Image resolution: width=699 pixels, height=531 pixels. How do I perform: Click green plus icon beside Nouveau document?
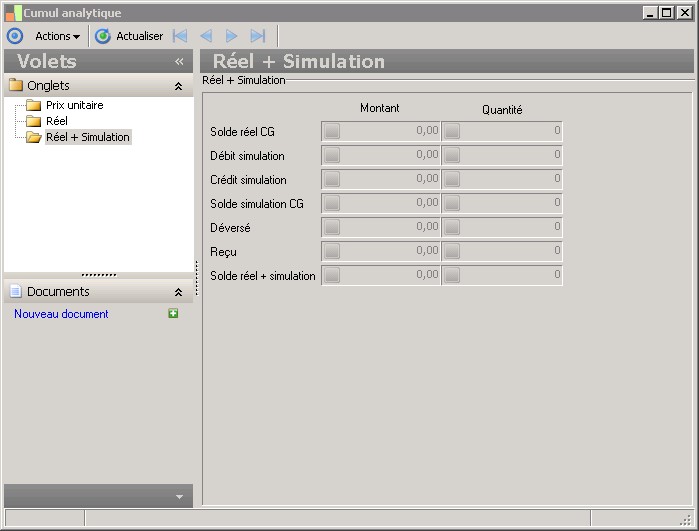pos(173,314)
